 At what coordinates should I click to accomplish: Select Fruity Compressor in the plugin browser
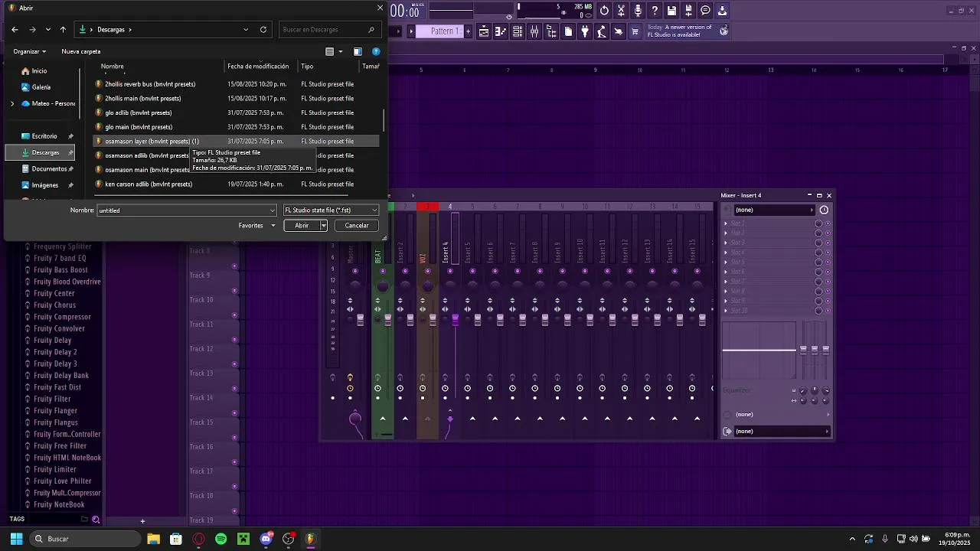(62, 317)
